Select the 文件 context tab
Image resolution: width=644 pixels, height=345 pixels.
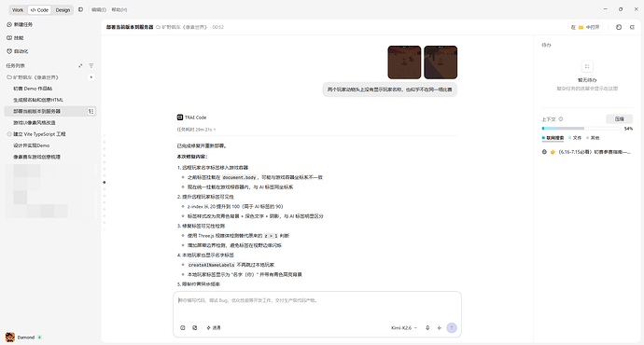[x=575, y=138]
